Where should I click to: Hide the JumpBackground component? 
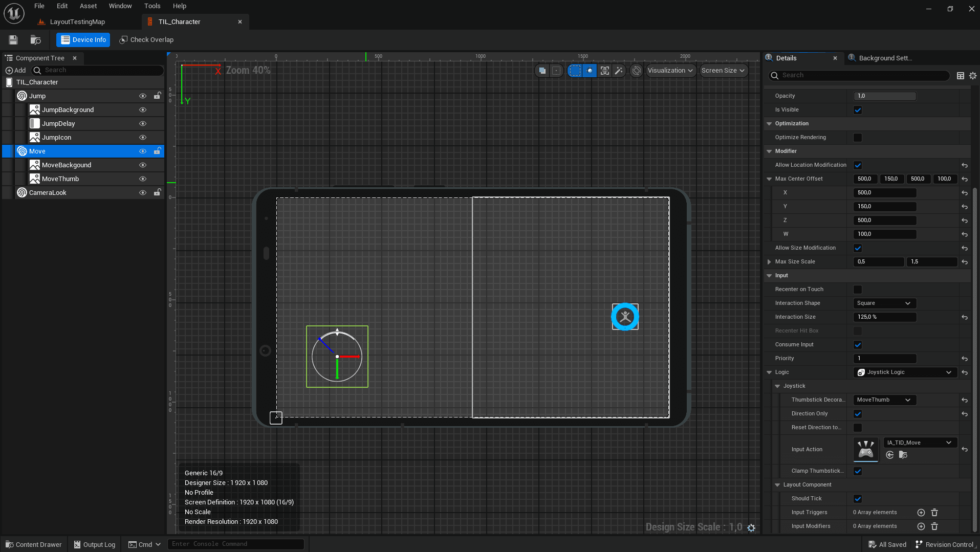coord(143,110)
